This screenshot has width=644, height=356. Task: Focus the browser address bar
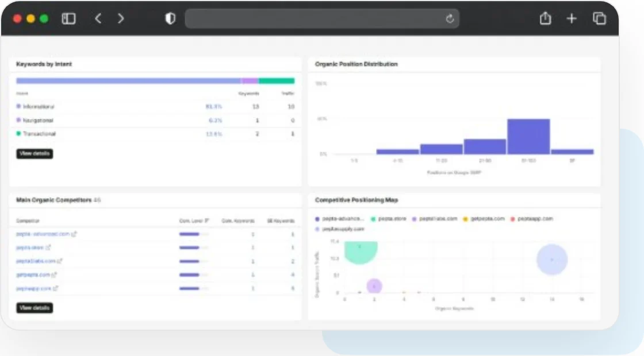click(322, 18)
